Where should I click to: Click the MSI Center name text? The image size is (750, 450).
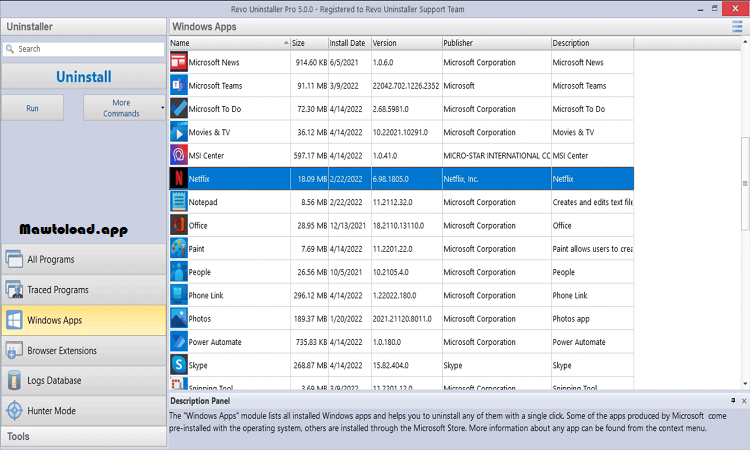(x=206, y=155)
